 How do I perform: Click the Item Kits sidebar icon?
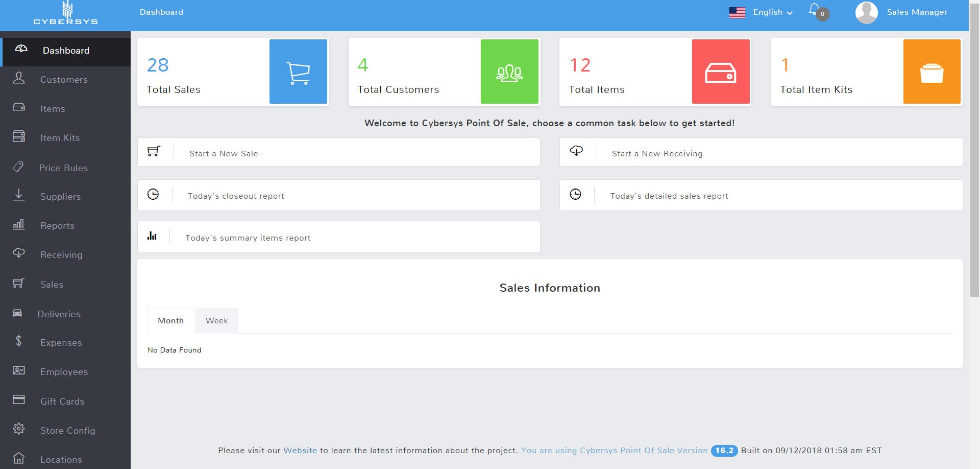18,137
